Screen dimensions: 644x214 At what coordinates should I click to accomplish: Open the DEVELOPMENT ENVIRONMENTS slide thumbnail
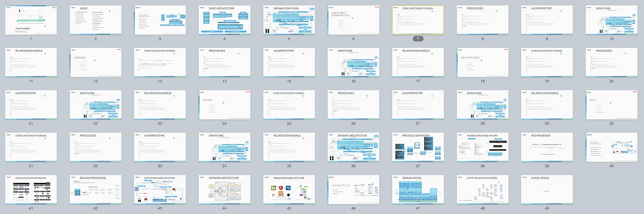31,190
